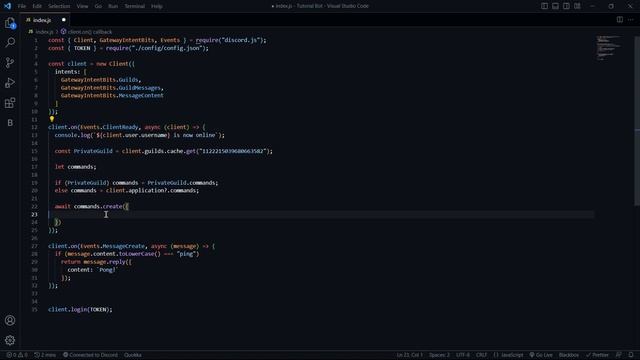Split the editor to the right
The image size is (640, 360).
[620, 20]
